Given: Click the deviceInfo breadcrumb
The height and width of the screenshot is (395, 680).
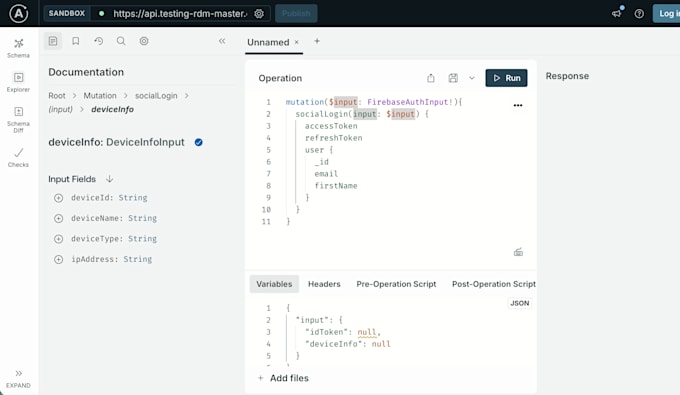Looking at the screenshot, I should (112, 109).
